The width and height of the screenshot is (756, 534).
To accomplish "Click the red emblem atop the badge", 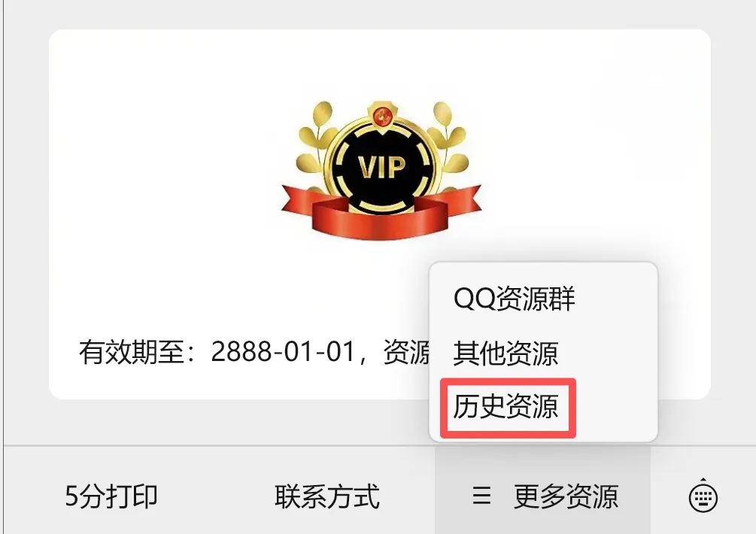I will pyautogui.click(x=382, y=116).
